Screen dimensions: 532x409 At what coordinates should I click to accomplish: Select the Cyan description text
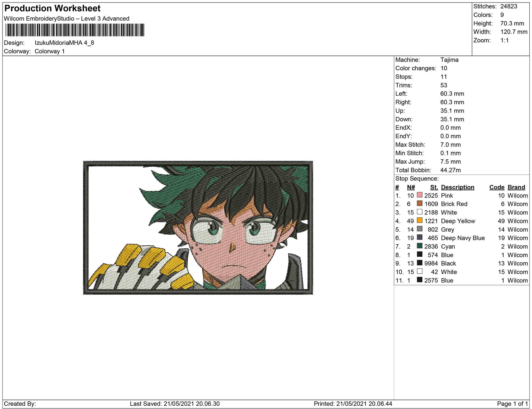(x=448, y=246)
